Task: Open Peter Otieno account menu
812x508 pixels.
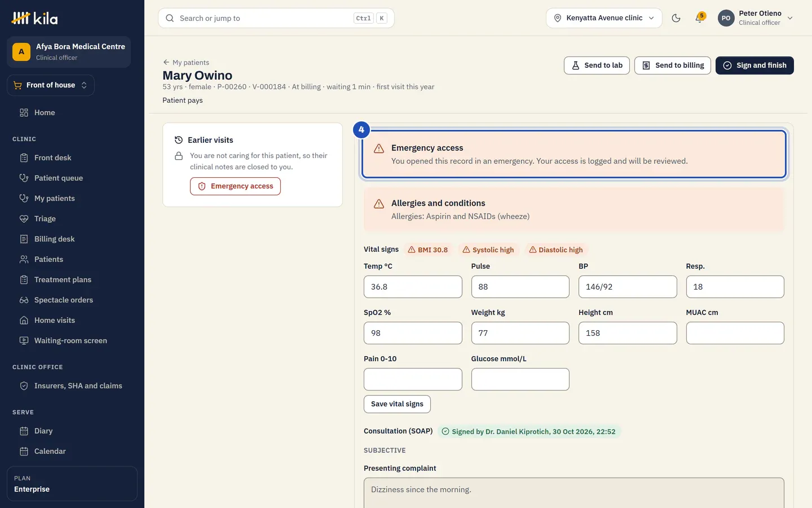Action: [756, 18]
